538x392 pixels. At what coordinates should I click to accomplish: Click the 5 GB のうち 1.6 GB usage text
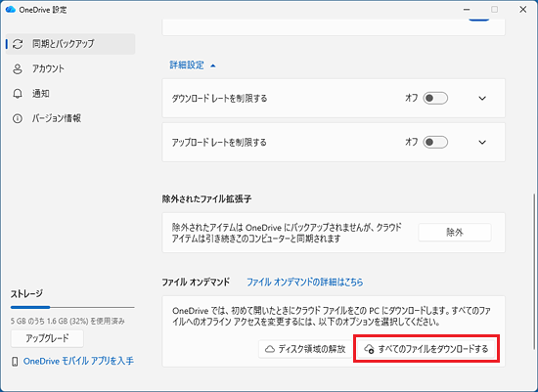click(x=67, y=321)
